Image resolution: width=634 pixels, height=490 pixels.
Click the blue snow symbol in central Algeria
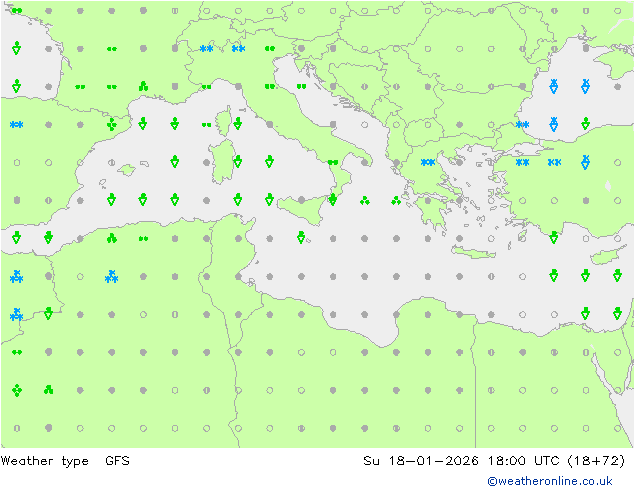pos(111,277)
